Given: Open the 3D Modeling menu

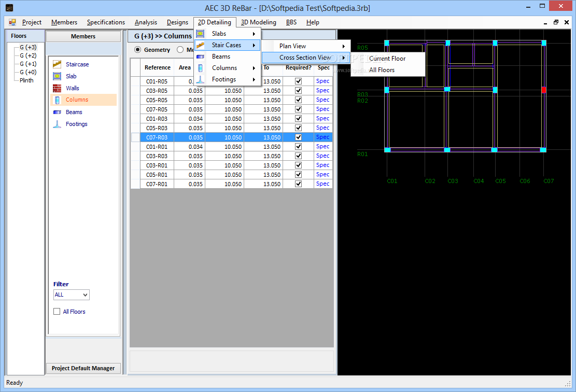Looking at the screenshot, I should click(x=259, y=22).
